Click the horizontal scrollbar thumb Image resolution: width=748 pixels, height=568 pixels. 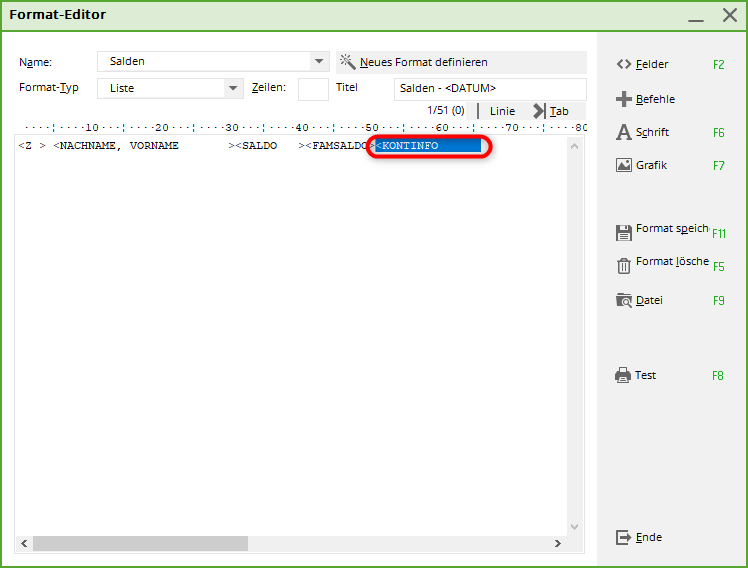(x=140, y=543)
